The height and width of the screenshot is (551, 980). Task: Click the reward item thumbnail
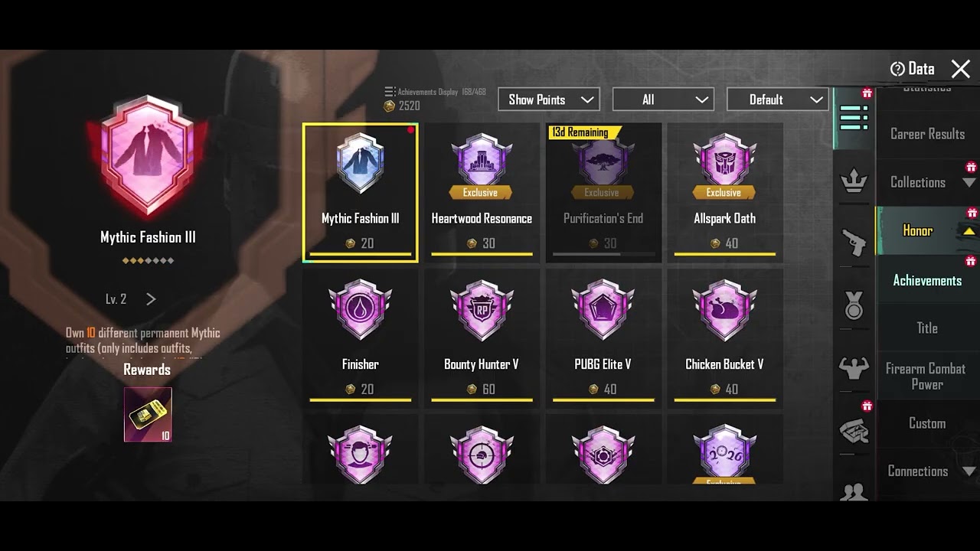coord(148,415)
